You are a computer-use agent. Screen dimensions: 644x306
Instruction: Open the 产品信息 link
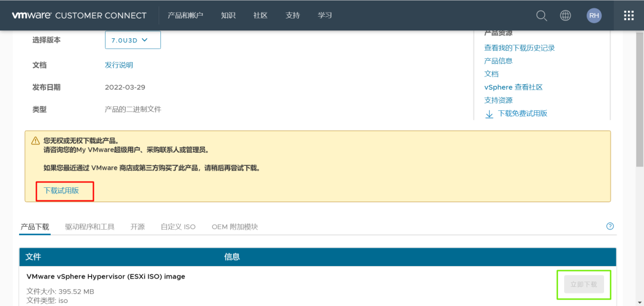click(498, 61)
